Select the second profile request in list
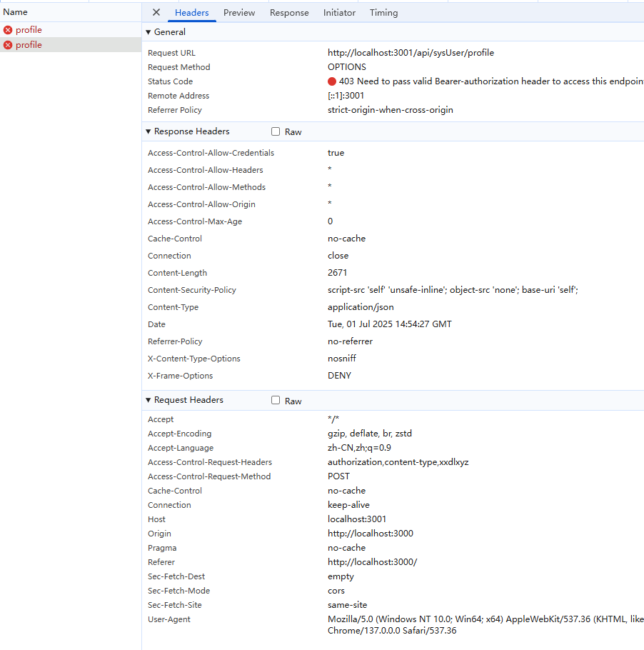Viewport: 644px width, 650px height. 71,45
